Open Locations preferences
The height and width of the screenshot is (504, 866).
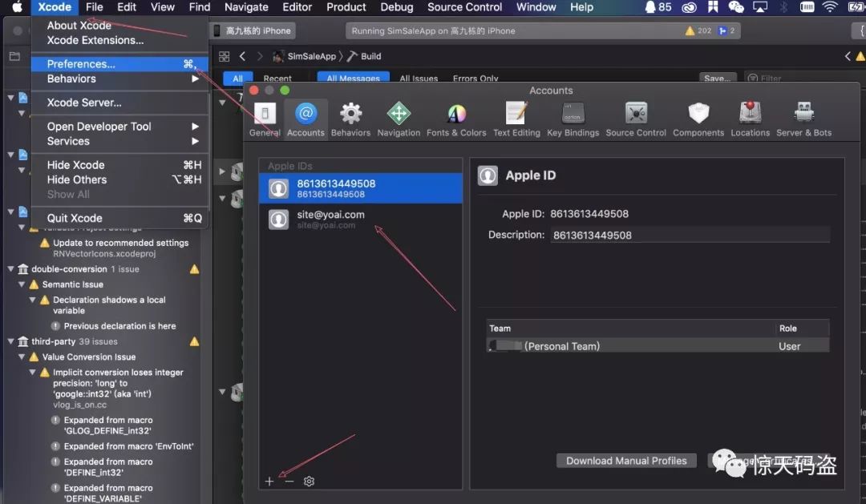(750, 119)
